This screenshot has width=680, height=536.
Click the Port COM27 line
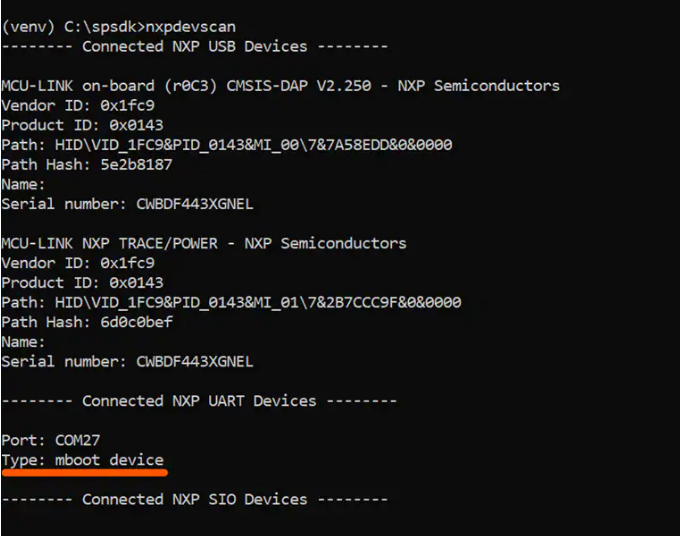(x=51, y=440)
